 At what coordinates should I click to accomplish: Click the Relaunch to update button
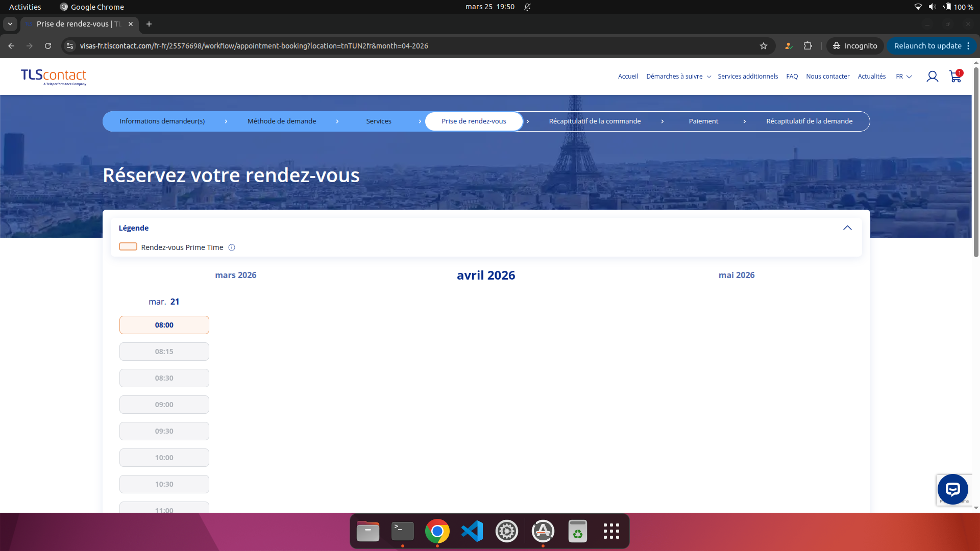(x=927, y=46)
